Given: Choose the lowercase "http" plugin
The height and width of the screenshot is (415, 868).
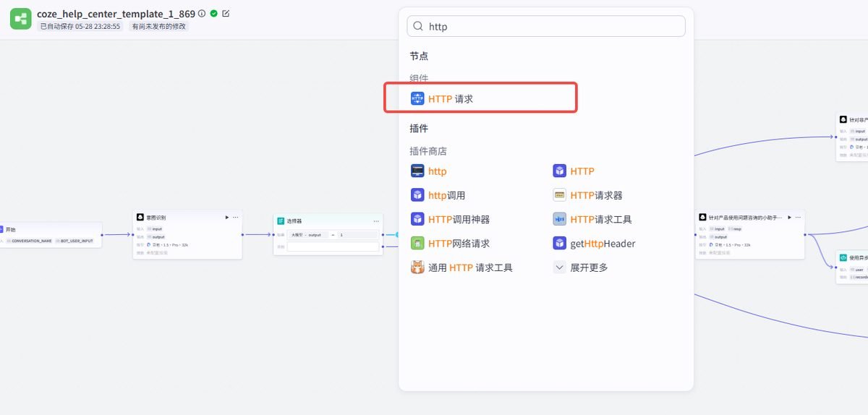Looking at the screenshot, I should [x=437, y=171].
